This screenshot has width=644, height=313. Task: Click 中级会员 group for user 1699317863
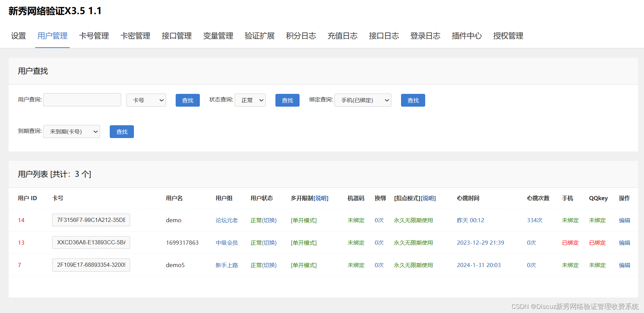(227, 243)
